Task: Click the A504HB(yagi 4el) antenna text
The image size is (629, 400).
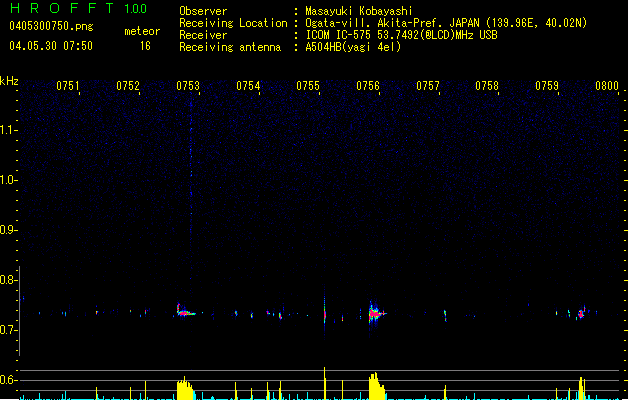Action: click(x=353, y=47)
